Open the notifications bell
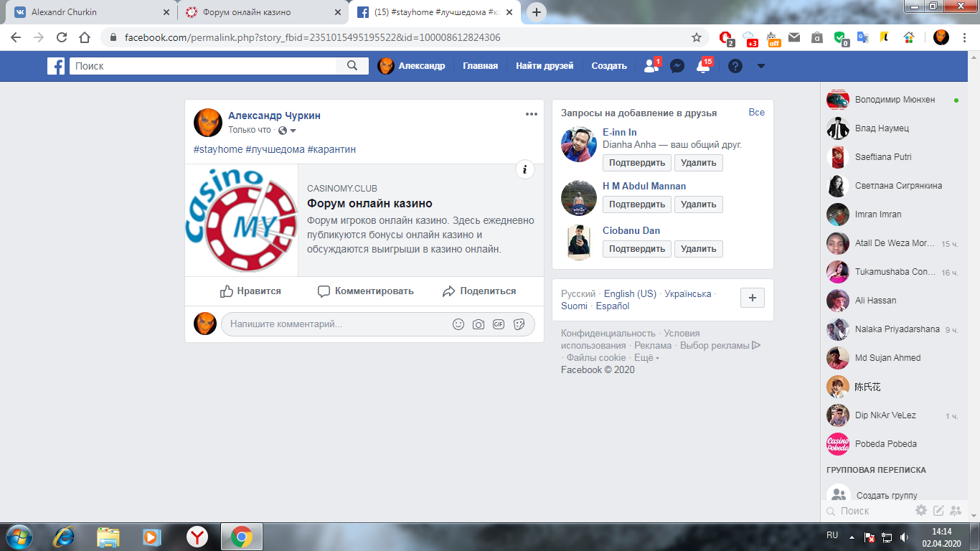 coord(703,66)
